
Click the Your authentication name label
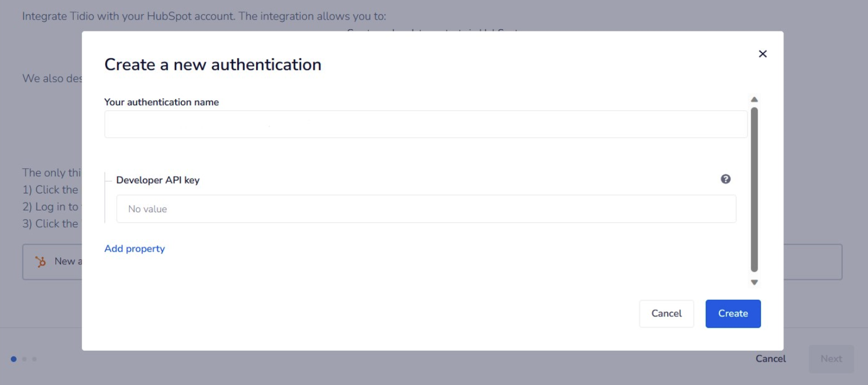coord(161,102)
